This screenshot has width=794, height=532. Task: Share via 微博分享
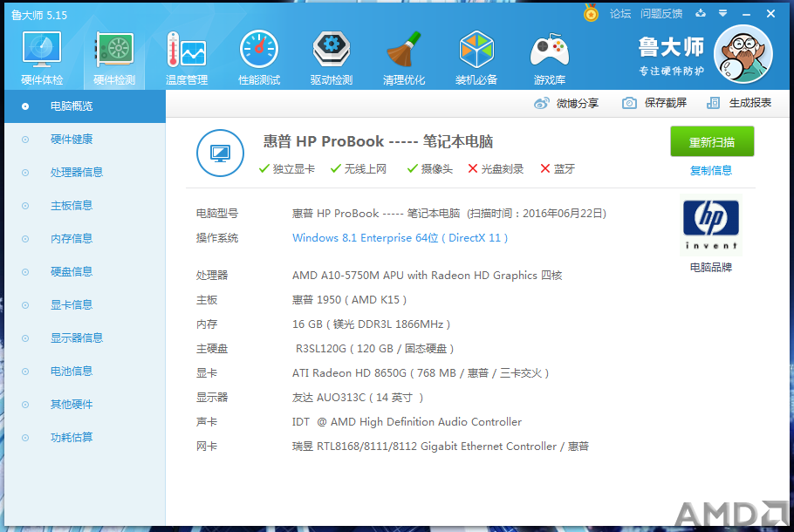pos(566,103)
